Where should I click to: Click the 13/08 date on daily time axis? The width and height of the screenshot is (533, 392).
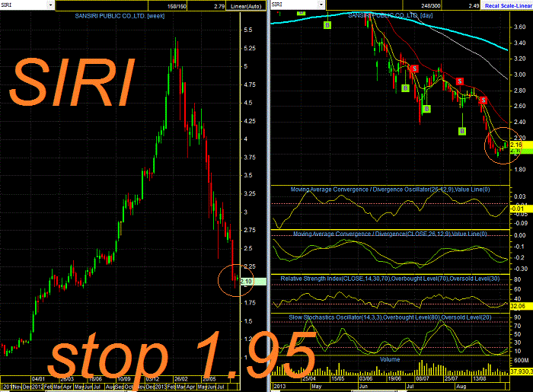[479, 378]
